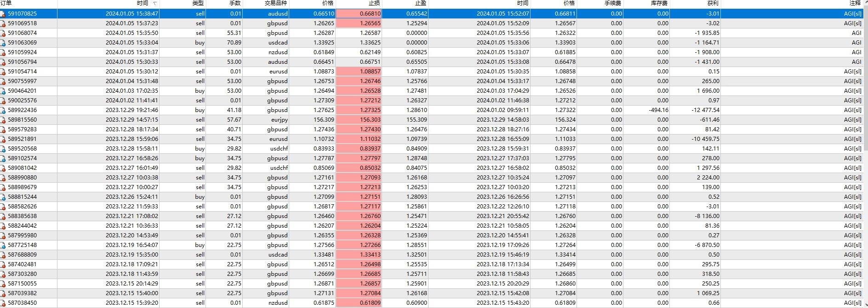Viewport: 868px width, 308px height.
Task: Select the order number 587150055
Action: (x=22, y=284)
